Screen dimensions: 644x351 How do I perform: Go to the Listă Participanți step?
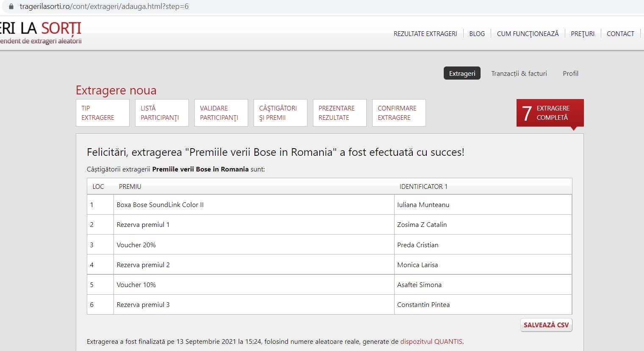click(x=162, y=113)
